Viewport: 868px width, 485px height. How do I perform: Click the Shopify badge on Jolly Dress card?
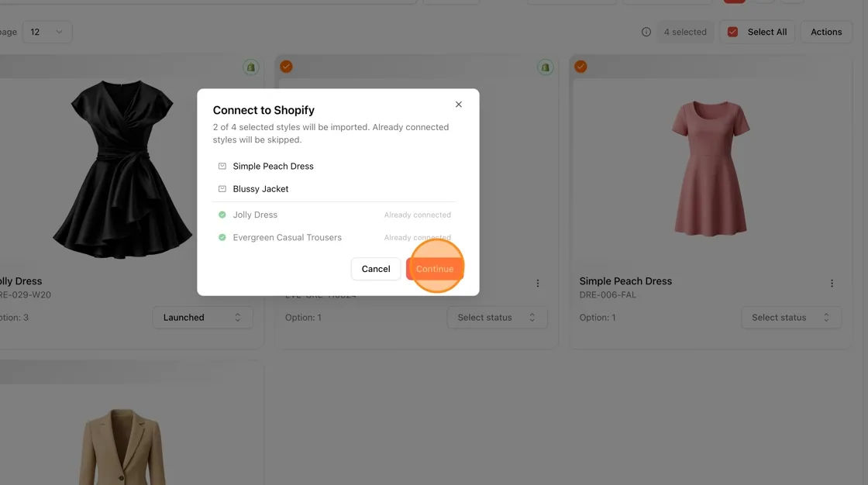(x=251, y=67)
